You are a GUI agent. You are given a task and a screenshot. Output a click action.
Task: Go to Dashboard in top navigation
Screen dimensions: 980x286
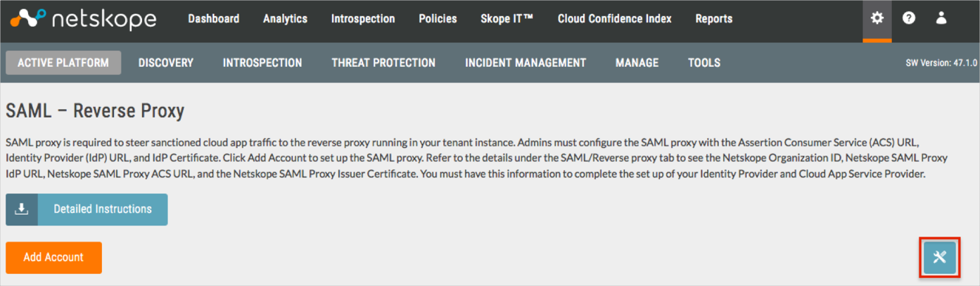213,19
